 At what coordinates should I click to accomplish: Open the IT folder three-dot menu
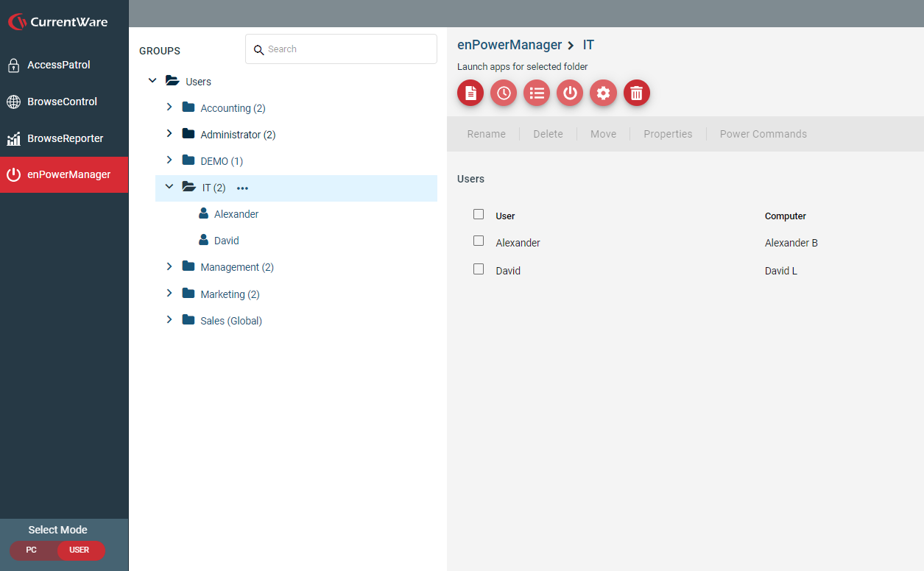tap(242, 188)
